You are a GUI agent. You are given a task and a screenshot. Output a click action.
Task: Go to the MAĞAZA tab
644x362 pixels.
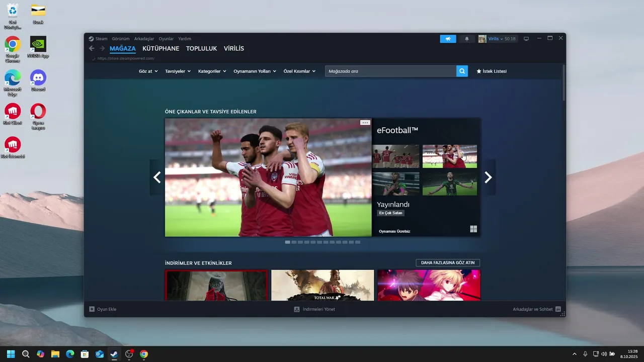(x=123, y=48)
